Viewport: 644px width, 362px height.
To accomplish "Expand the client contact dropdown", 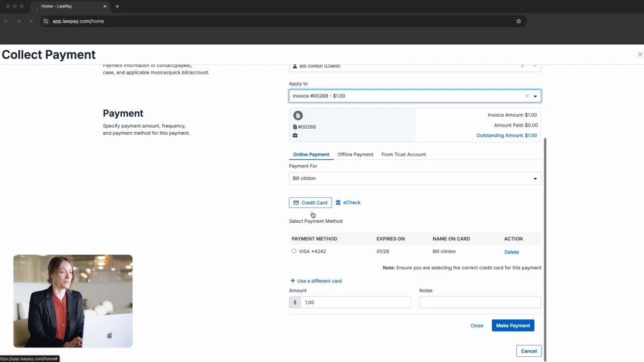I will point(535,66).
